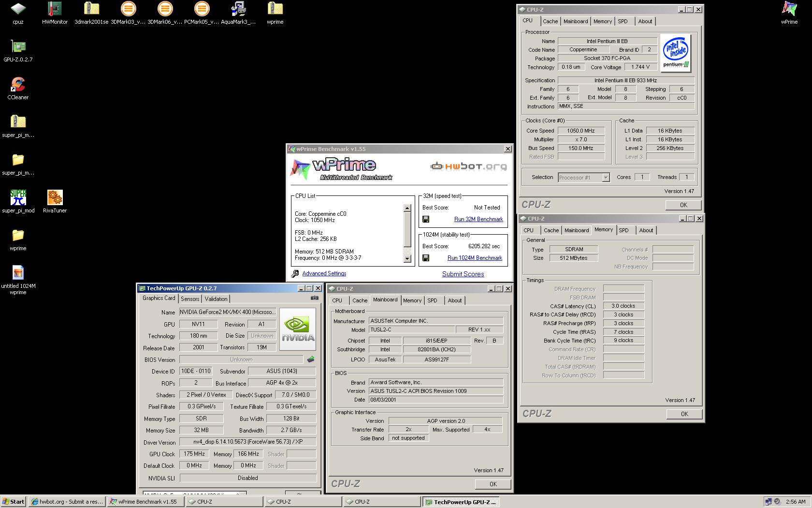The image size is (812, 508).
Task: Click the Submit Scores link
Action: click(x=463, y=274)
